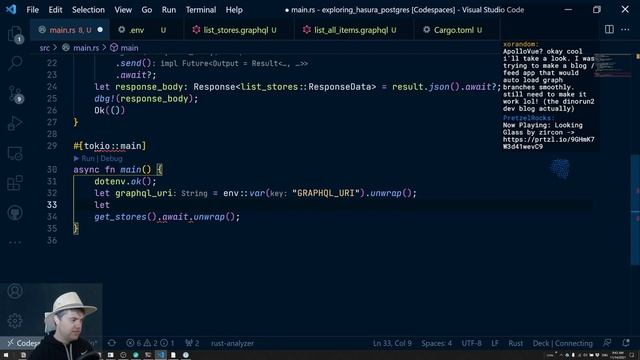Viewport: 640px width, 360px height.
Task: Open the View menu
Action: pos(123,9)
